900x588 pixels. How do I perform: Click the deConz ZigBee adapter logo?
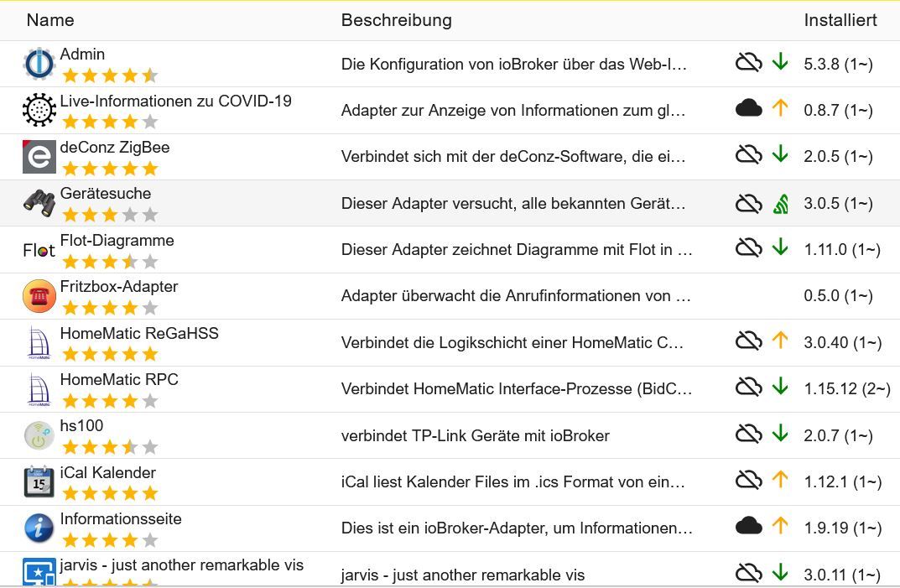[x=39, y=157]
